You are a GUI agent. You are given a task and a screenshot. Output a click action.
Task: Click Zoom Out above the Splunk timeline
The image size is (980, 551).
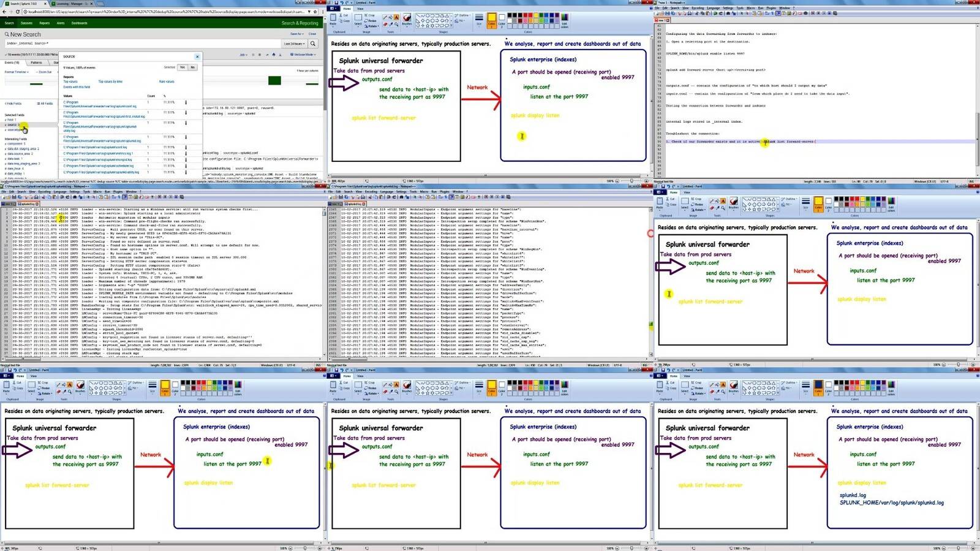click(x=43, y=72)
